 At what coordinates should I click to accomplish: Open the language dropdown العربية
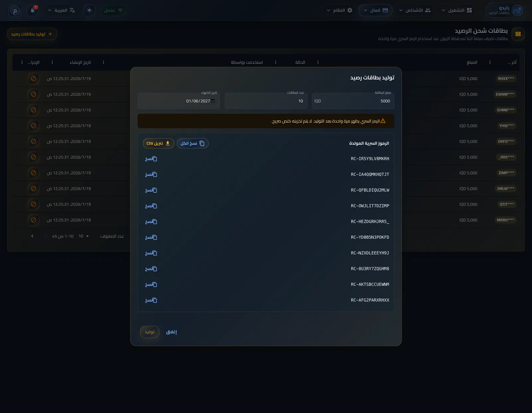click(x=62, y=10)
